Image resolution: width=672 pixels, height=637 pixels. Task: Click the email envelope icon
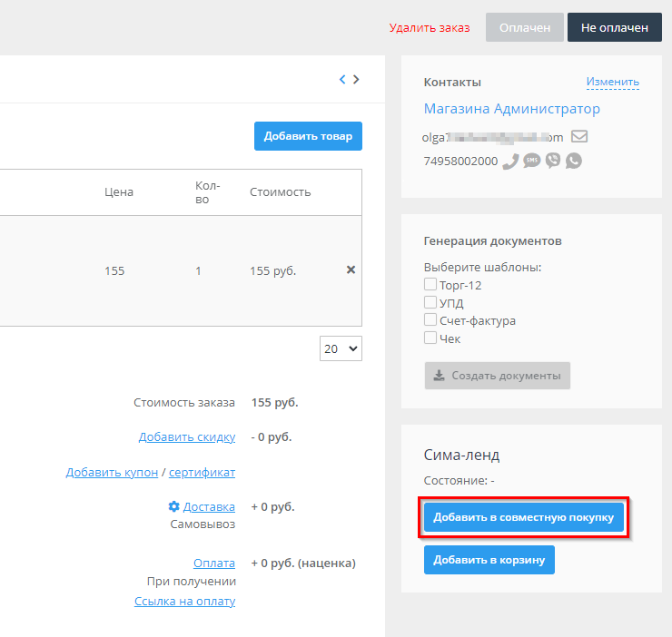pyautogui.click(x=578, y=137)
